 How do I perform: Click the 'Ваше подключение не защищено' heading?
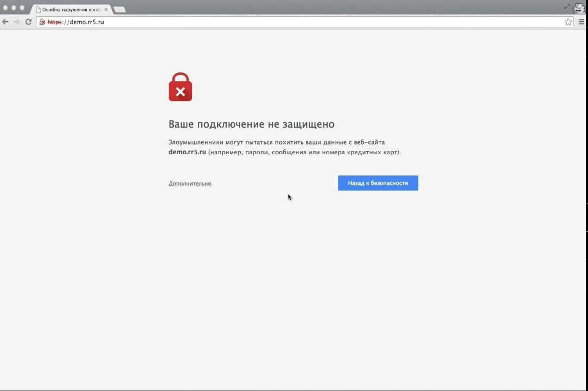click(251, 124)
